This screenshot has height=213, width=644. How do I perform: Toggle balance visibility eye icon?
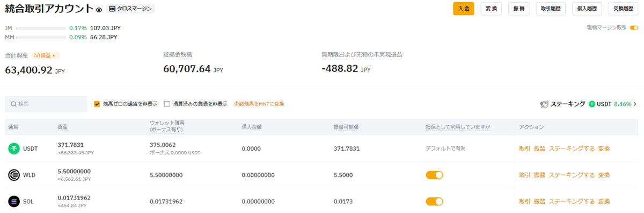tap(99, 9)
